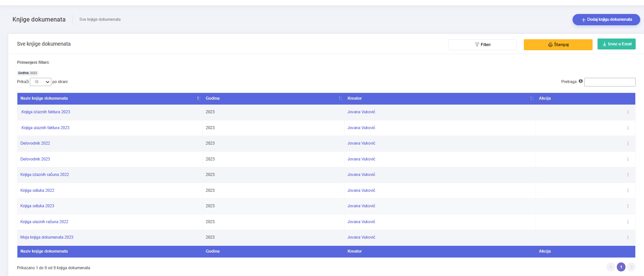Sort table by Kreator column arrows
The height and width of the screenshot is (276, 644).
click(x=532, y=99)
